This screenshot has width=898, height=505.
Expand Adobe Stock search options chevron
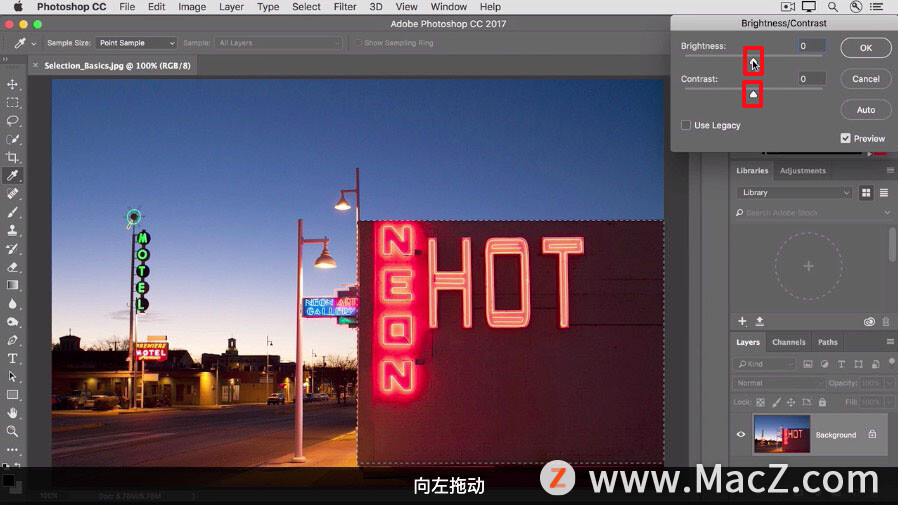coord(887,212)
